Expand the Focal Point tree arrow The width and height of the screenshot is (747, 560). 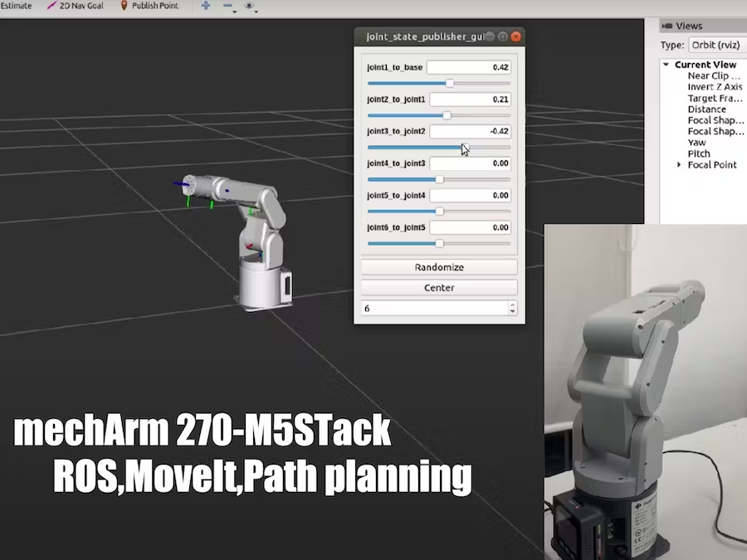[x=679, y=165]
